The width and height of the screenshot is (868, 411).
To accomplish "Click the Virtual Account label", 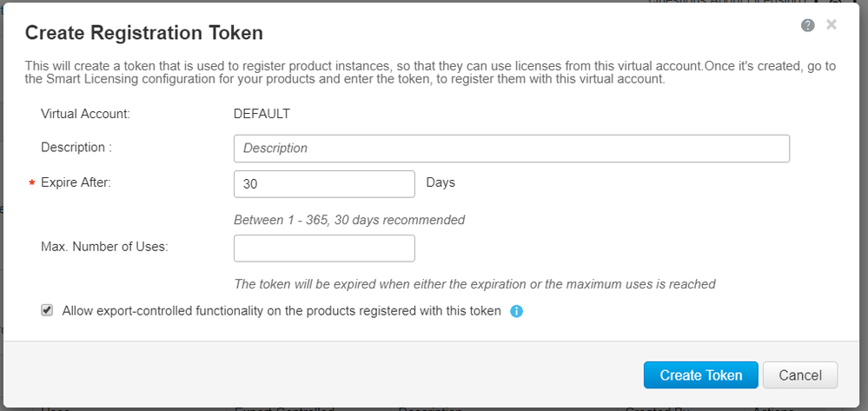I will click(x=85, y=114).
